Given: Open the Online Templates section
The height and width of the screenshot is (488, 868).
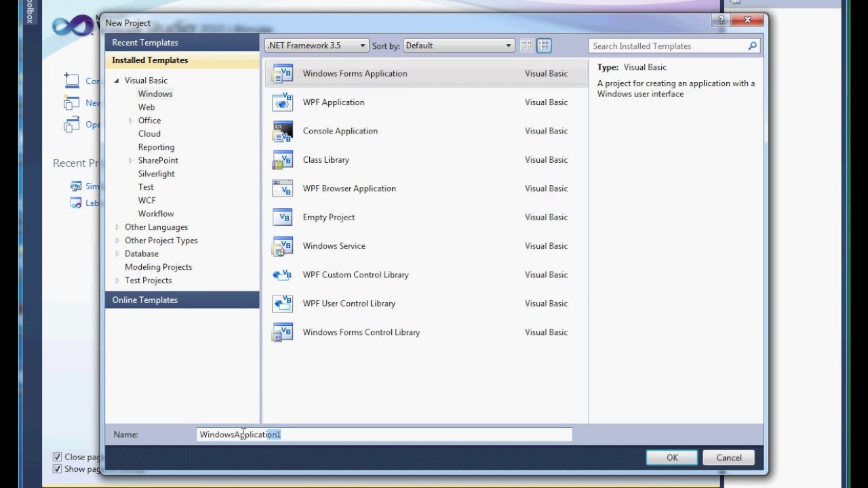Looking at the screenshot, I should tap(182, 300).
